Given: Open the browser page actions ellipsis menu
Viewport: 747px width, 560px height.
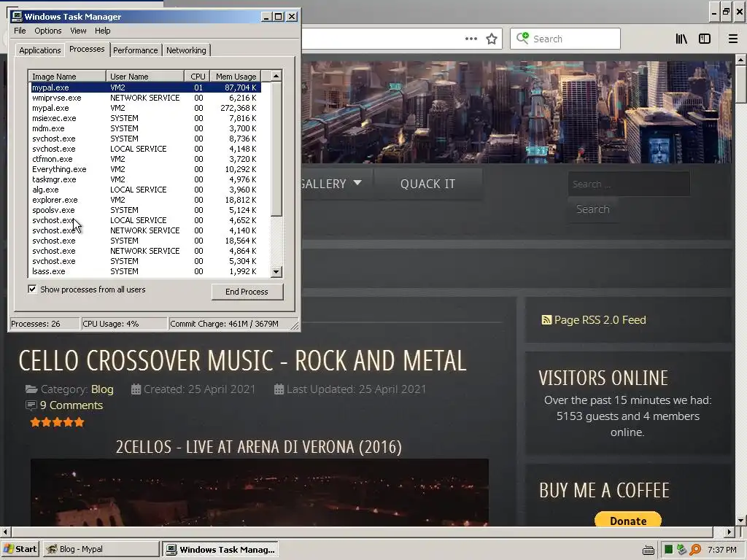Looking at the screenshot, I should tap(471, 39).
